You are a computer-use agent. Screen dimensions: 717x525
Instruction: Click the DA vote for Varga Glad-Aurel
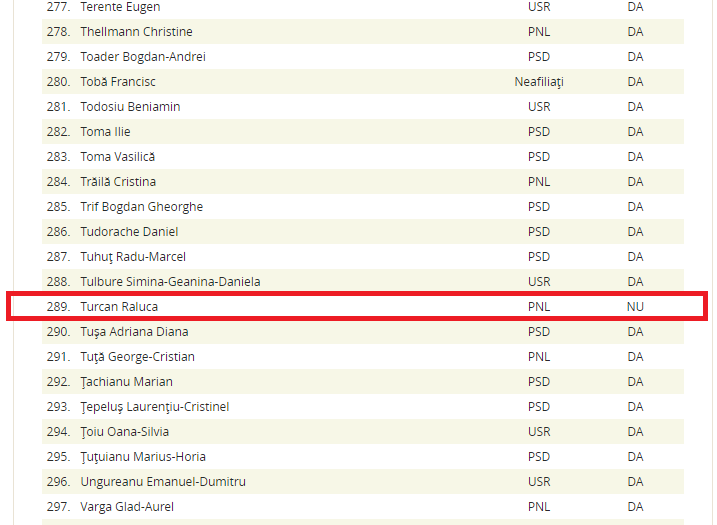(635, 507)
